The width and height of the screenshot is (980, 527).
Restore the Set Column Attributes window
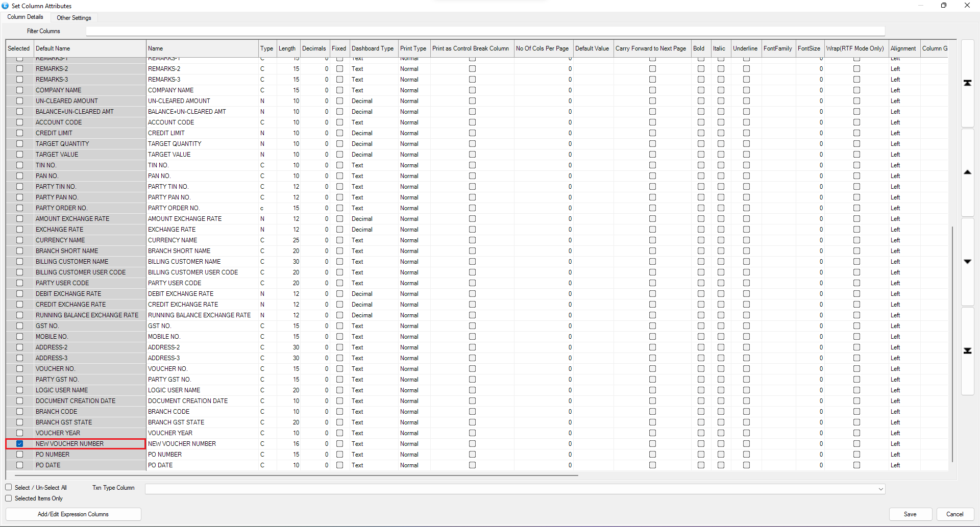(943, 6)
